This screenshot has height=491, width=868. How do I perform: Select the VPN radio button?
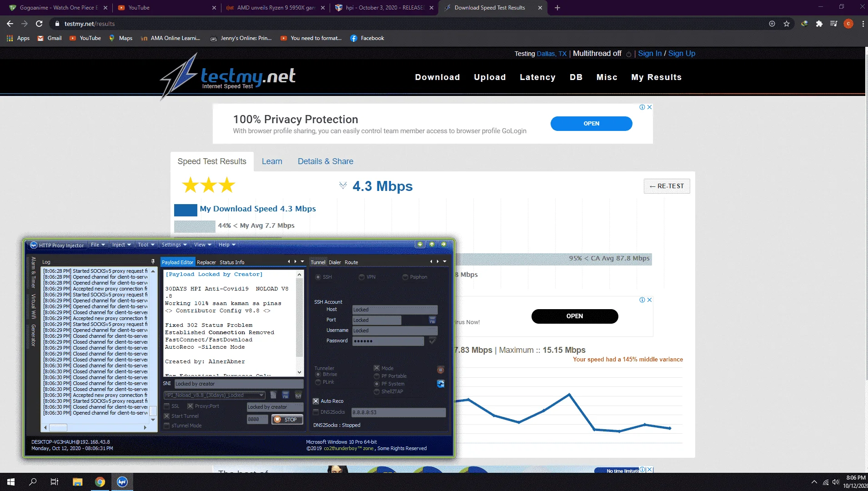[x=361, y=277]
